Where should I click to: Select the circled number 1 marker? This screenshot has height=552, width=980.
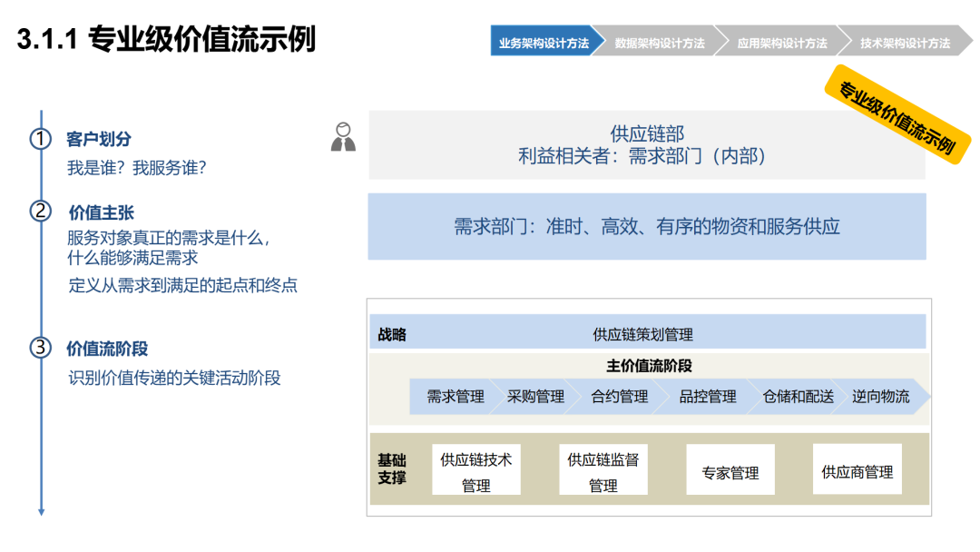[41, 139]
